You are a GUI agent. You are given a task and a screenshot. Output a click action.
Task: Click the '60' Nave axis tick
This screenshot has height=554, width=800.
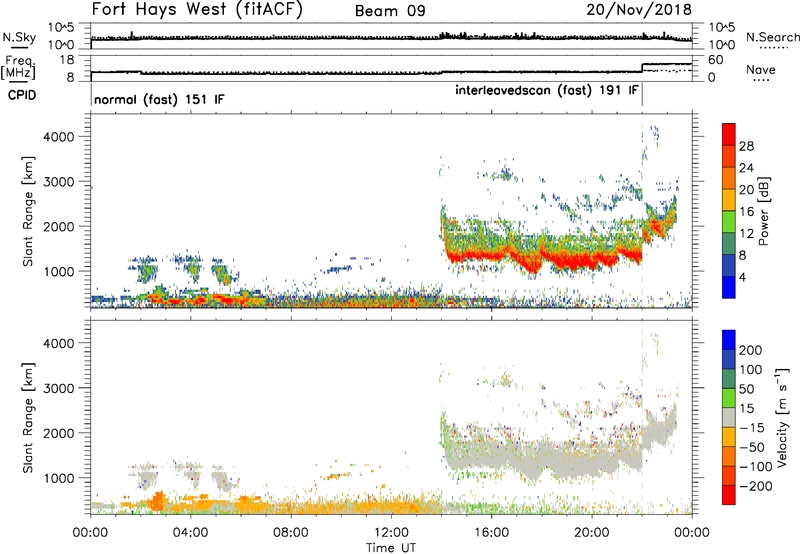click(x=716, y=60)
